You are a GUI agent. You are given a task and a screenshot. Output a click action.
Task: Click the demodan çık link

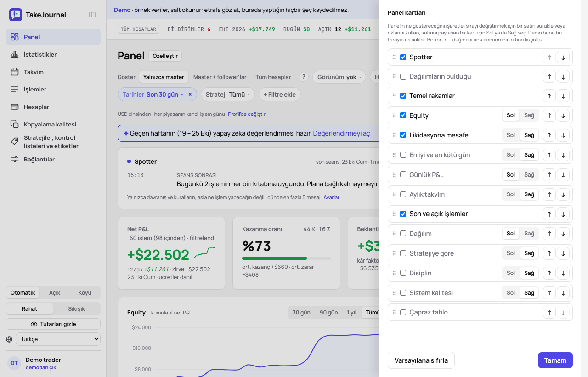[x=41, y=367]
